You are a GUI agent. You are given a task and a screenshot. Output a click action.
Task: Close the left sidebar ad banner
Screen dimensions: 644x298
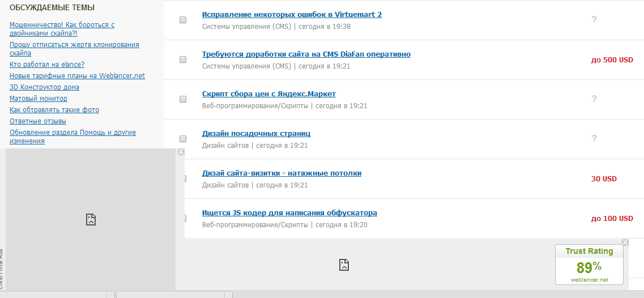181,152
